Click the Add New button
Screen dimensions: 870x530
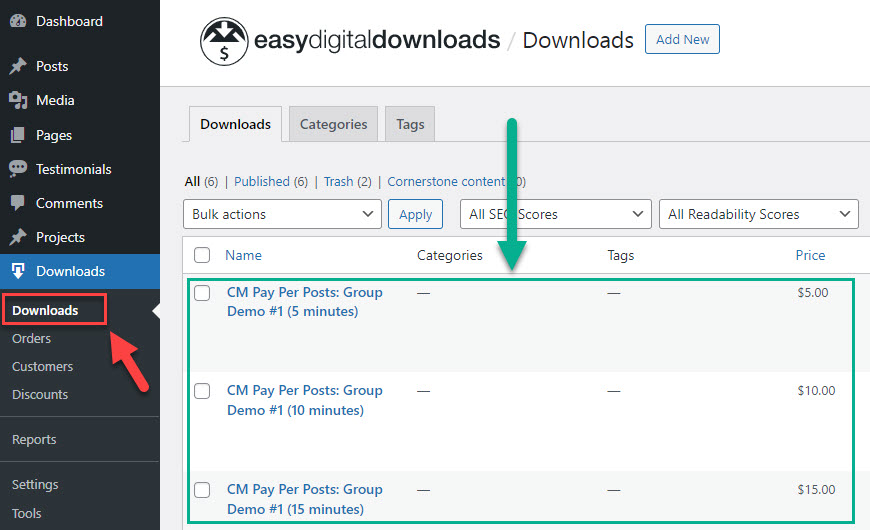(682, 39)
